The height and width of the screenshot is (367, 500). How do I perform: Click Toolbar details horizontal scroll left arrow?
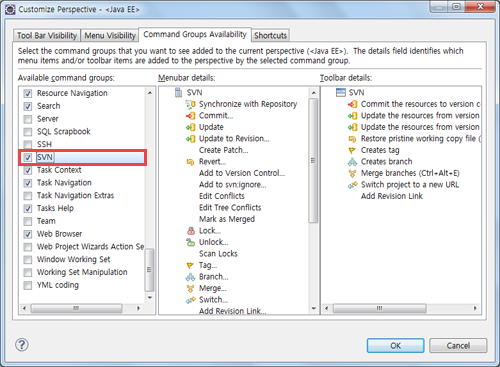coord(326,308)
